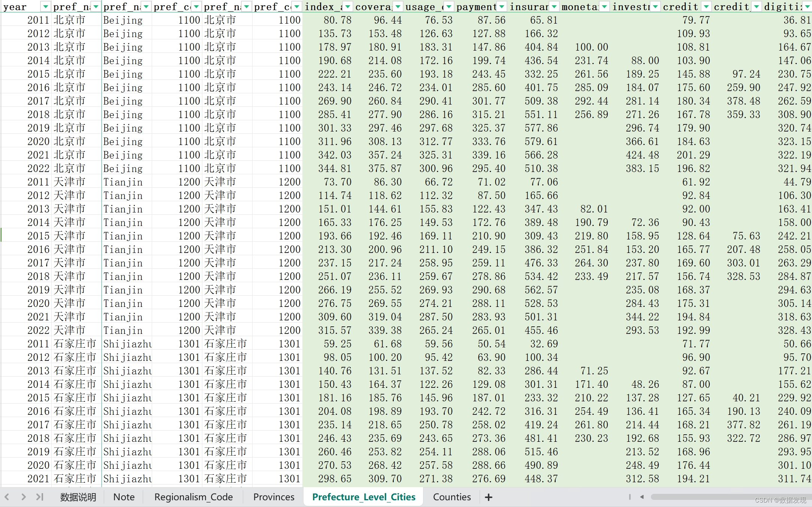Click the horizontal scrollbar left arrow
The height and width of the screenshot is (507, 812).
642,497
